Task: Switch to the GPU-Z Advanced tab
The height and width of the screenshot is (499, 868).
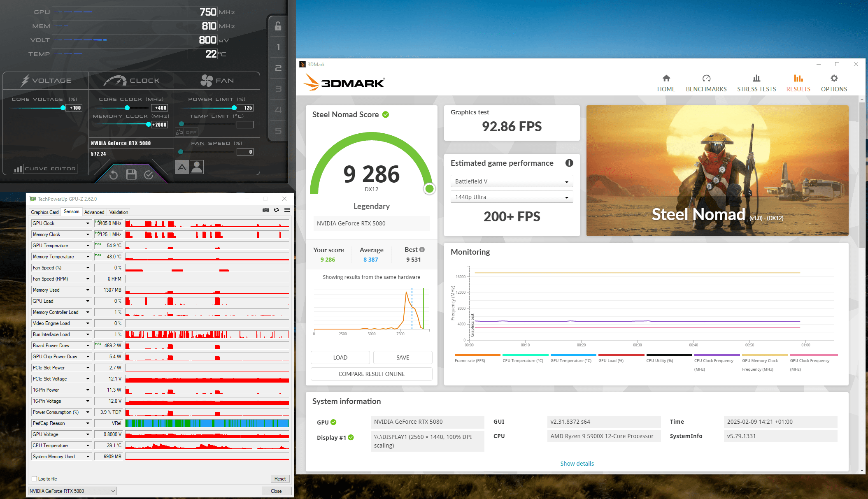Action: pos(94,212)
